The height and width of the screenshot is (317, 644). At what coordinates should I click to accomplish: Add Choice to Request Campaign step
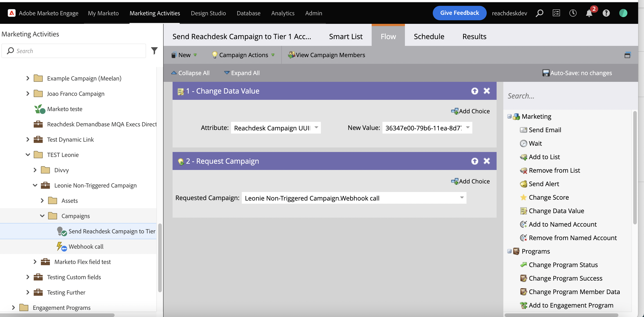click(470, 181)
